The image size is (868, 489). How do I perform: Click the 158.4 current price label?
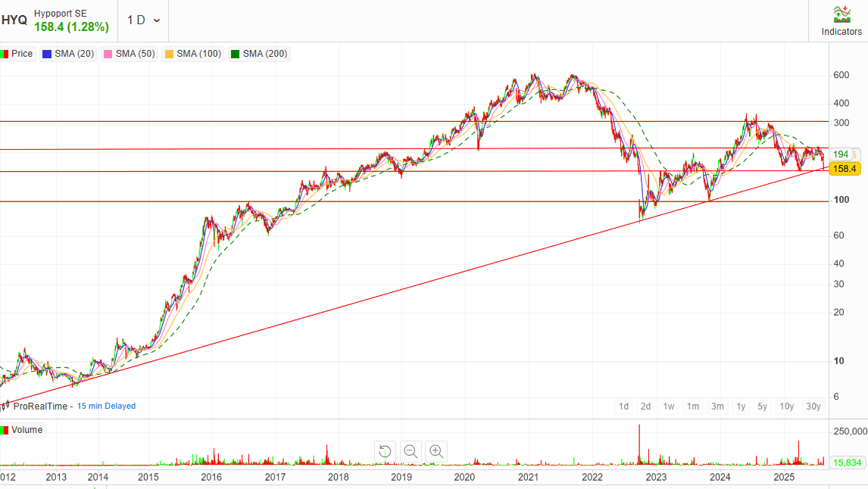844,169
